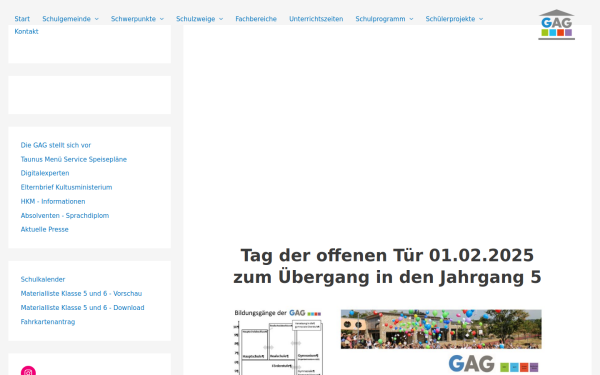
Task: Open the Schwerpunkte menu item
Action: (x=133, y=19)
